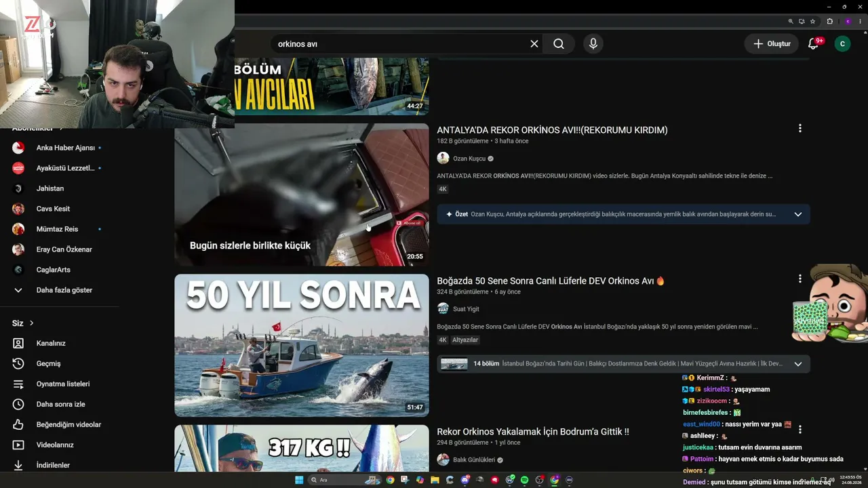The image size is (868, 488).
Task: Click the '294 B görüntüleme' view count
Action: pos(462,443)
